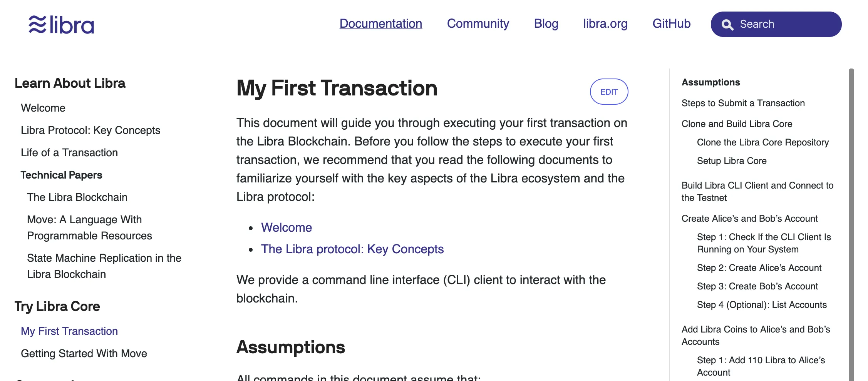Select Life of a Transaction in sidebar
Screen dimensions: 868x381
pyautogui.click(x=69, y=152)
